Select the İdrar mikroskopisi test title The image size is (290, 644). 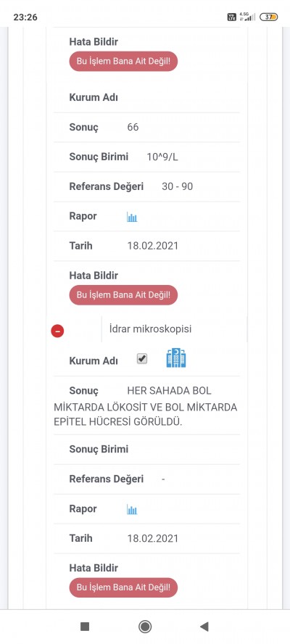click(x=150, y=329)
